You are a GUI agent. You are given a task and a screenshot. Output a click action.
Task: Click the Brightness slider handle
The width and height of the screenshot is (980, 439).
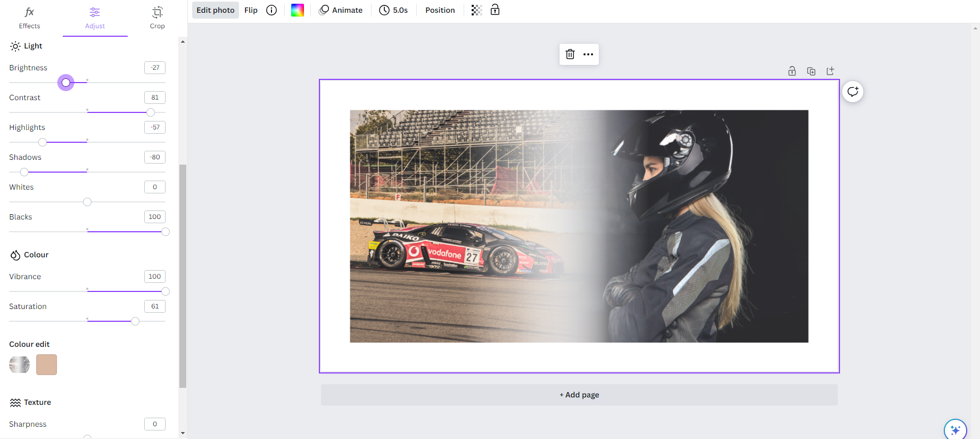pyautogui.click(x=66, y=83)
